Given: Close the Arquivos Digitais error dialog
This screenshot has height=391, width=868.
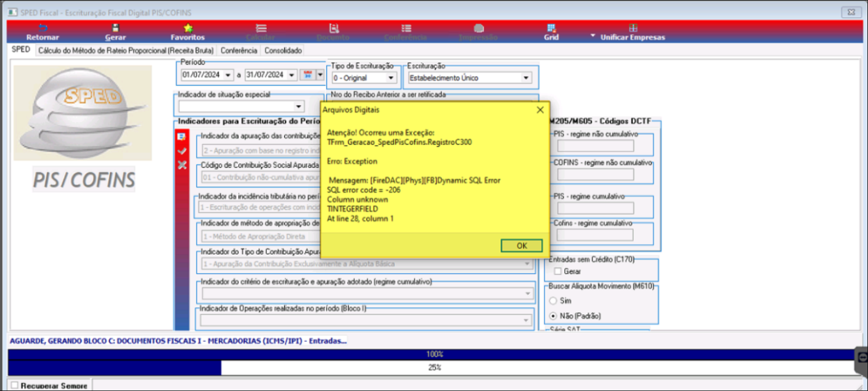Looking at the screenshot, I should (x=540, y=110).
